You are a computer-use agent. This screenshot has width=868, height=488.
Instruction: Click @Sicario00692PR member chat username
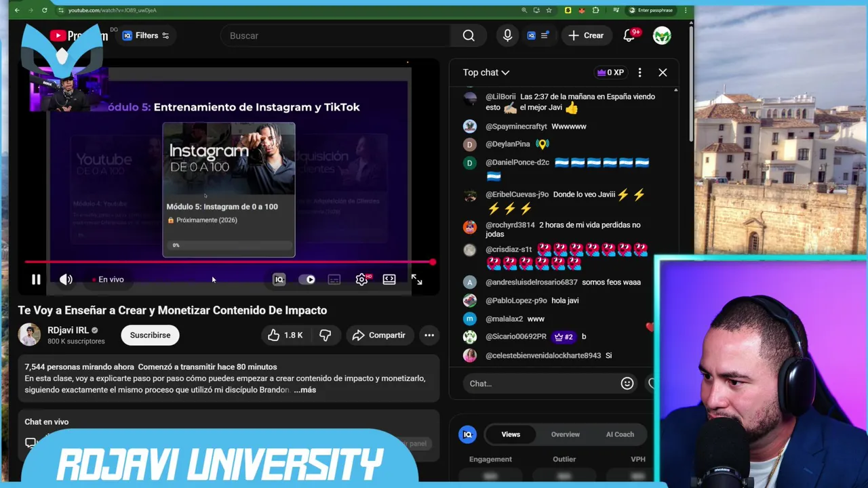click(516, 336)
